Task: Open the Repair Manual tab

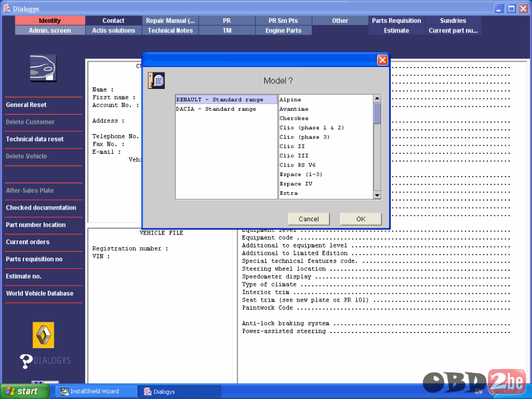Action: pos(170,21)
